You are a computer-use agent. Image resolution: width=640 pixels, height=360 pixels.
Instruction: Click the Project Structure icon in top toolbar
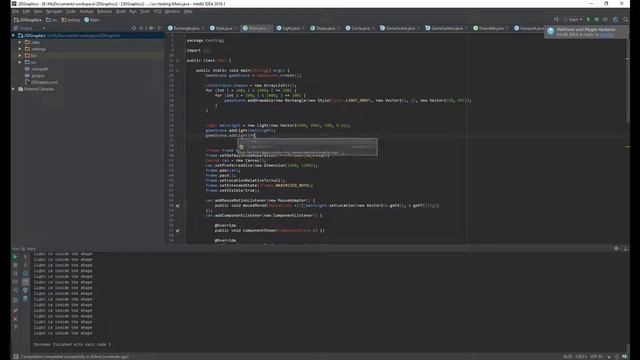(616, 19)
